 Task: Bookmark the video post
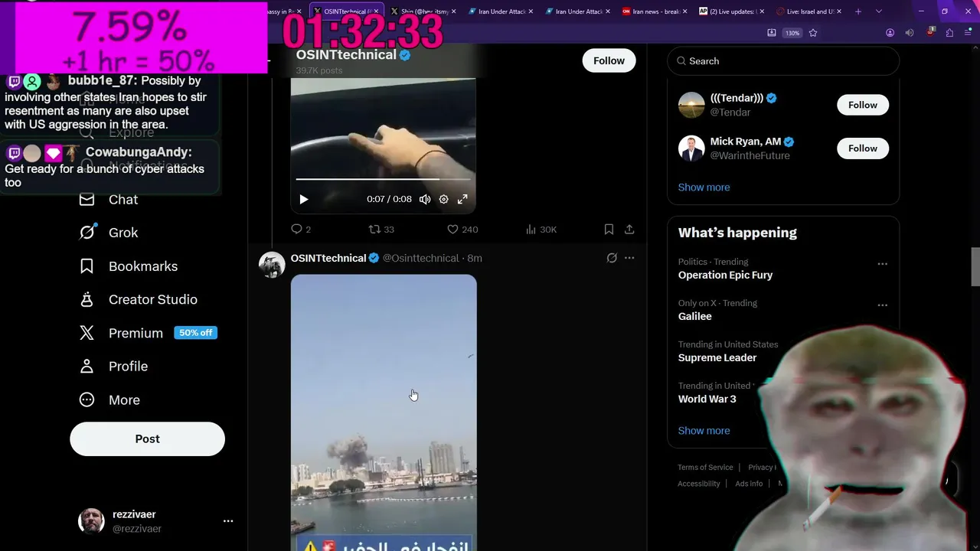point(609,229)
